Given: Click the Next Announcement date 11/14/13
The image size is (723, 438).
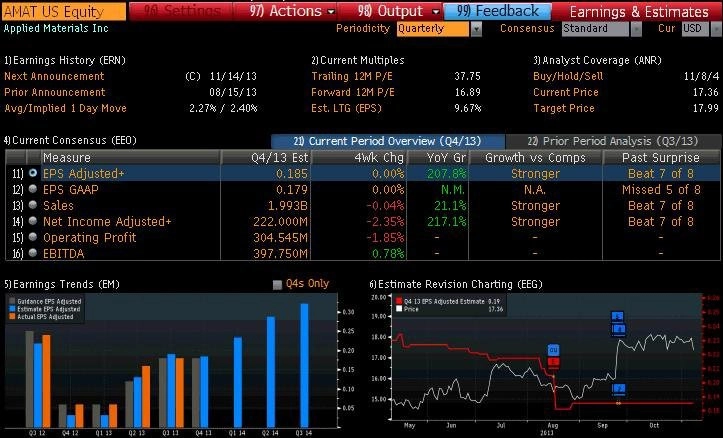Looking at the screenshot, I should click(233, 76).
